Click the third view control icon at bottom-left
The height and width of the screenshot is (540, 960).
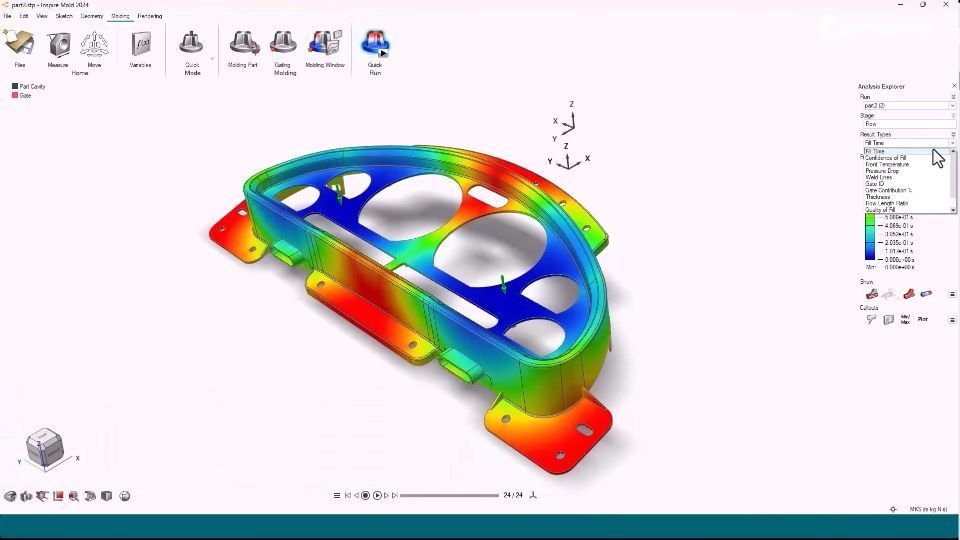(x=42, y=496)
